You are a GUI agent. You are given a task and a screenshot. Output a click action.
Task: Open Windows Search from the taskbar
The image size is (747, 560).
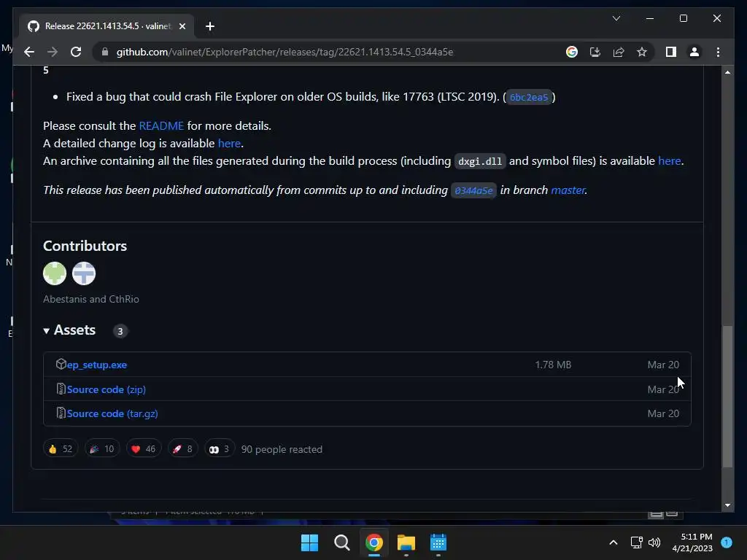point(341,542)
